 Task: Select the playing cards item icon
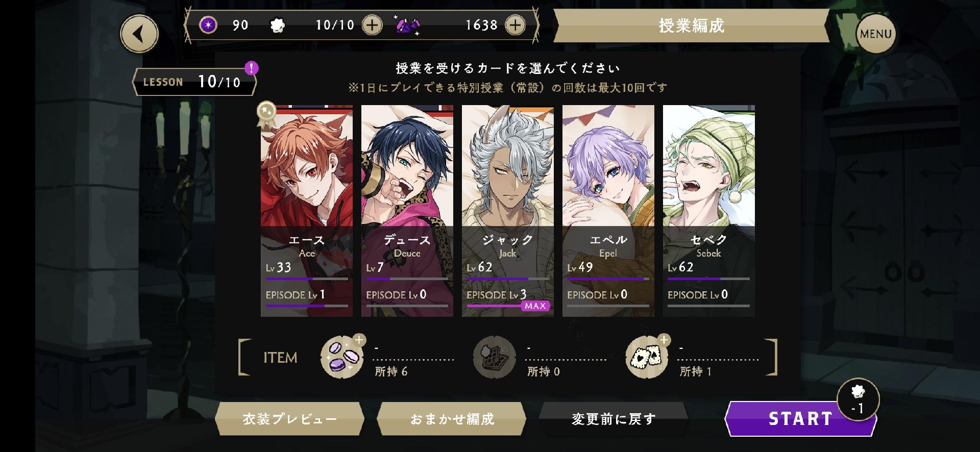647,357
